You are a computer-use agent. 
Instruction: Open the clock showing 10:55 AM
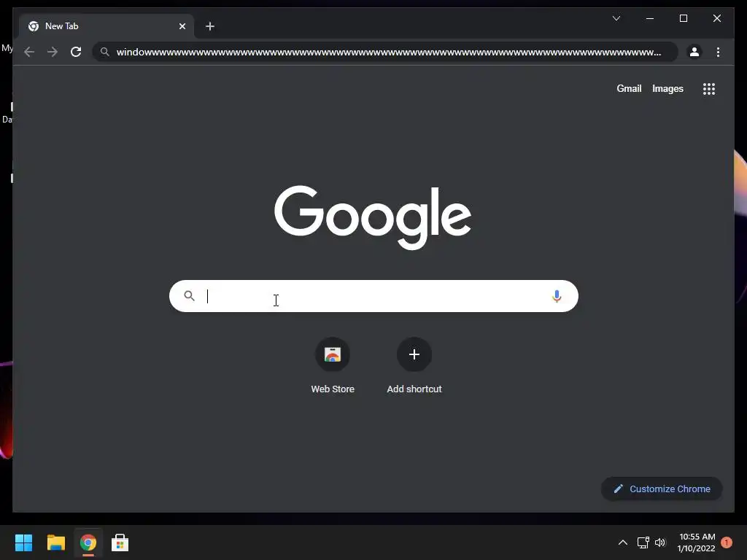click(697, 542)
